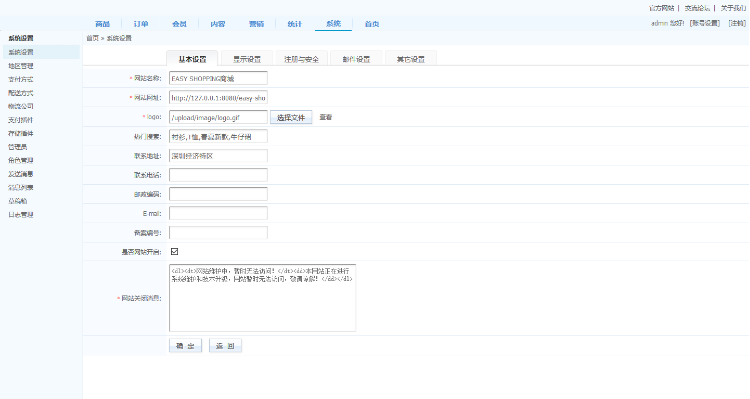The image size is (750, 399).
Task: Open 地区管理 in the sidebar
Action: [x=21, y=66]
